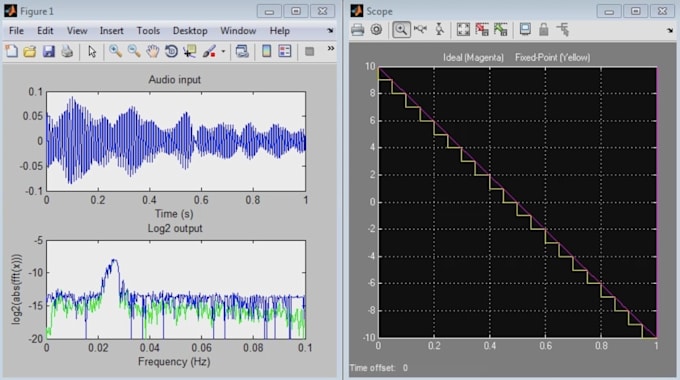Viewport: 680px width, 380px height.
Task: Click the New Figure icon in Figure 1
Action: click(11, 51)
